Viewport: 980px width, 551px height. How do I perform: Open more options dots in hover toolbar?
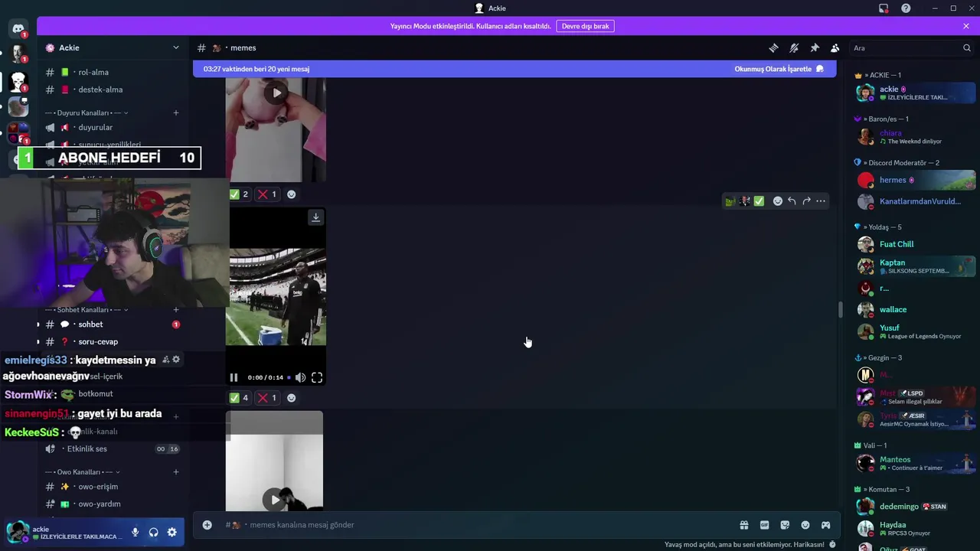(x=821, y=201)
